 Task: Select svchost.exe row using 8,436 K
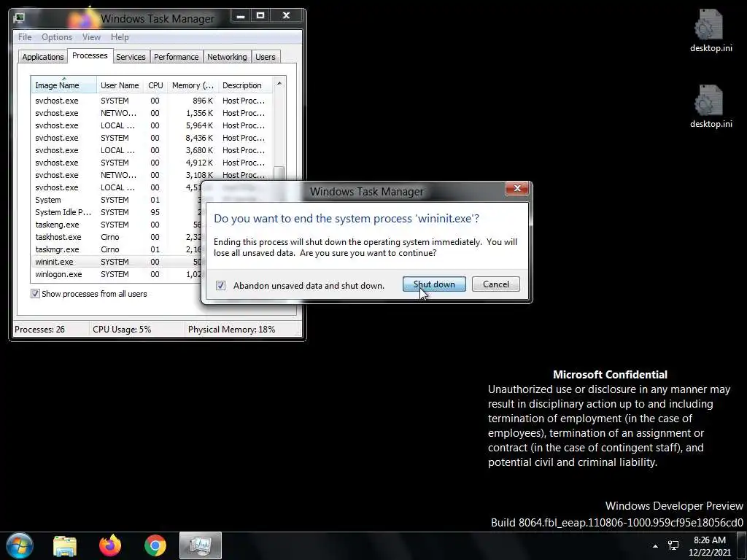coord(152,138)
